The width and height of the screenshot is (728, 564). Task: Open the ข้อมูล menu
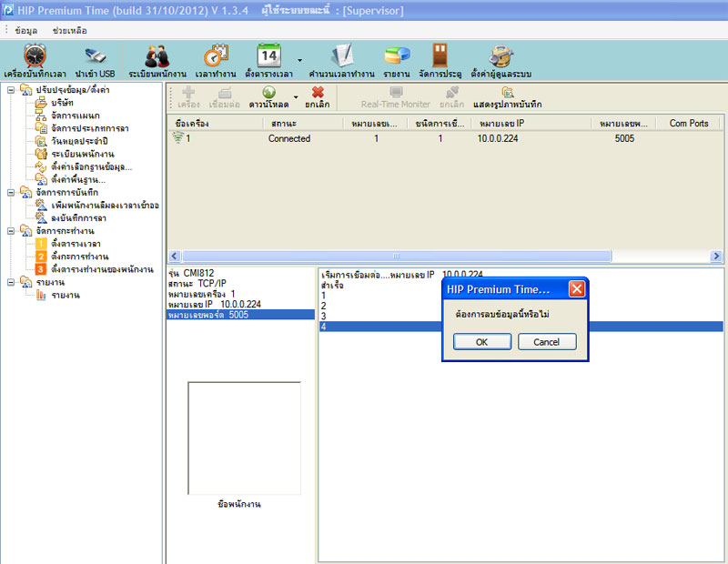pyautogui.click(x=26, y=31)
